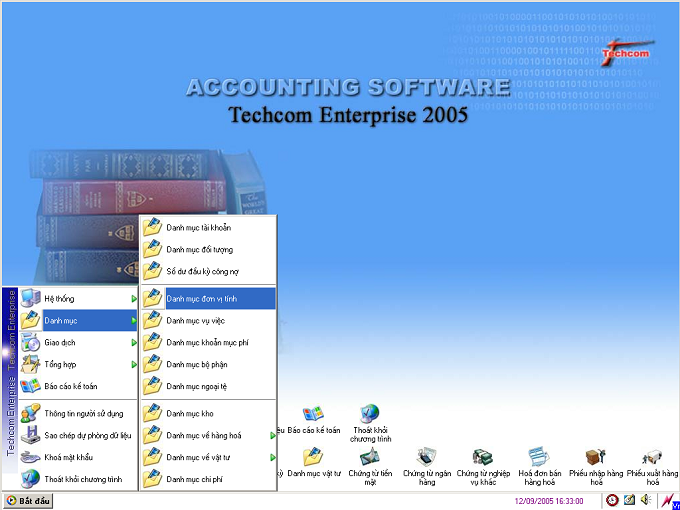The height and width of the screenshot is (510, 680).
Task: Click the Danh mục đối tượng folder icon
Action: point(153,249)
